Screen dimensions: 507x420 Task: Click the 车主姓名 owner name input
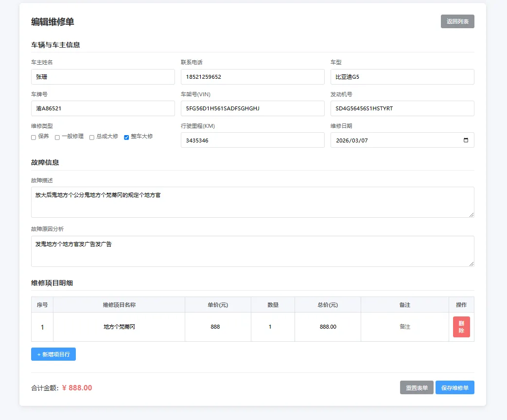tap(103, 76)
